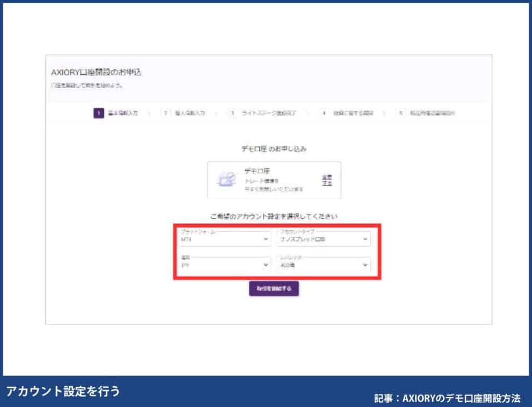Click the デモ口座 account card
532x407 pixels.
(x=274, y=180)
